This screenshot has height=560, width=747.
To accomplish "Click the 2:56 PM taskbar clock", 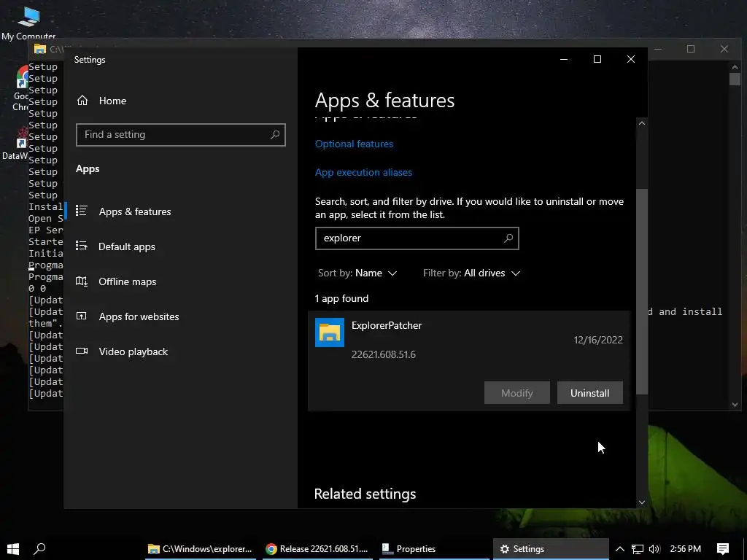I will (686, 549).
